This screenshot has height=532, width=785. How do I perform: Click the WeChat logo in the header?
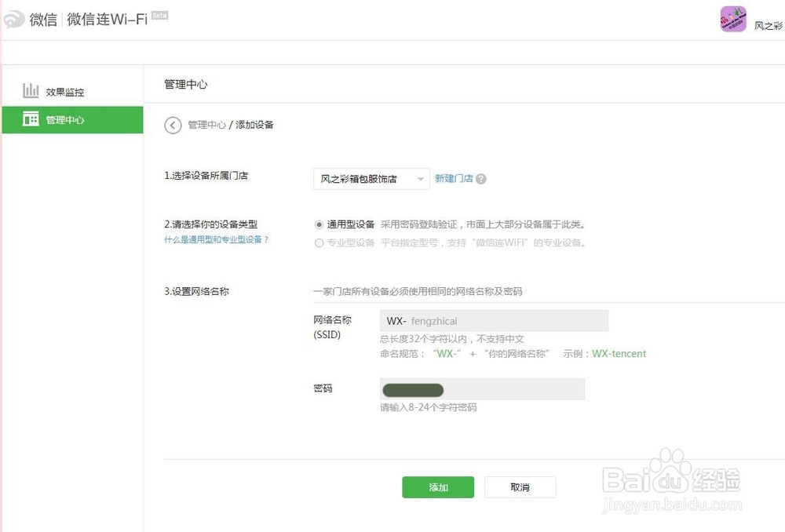pos(13,18)
